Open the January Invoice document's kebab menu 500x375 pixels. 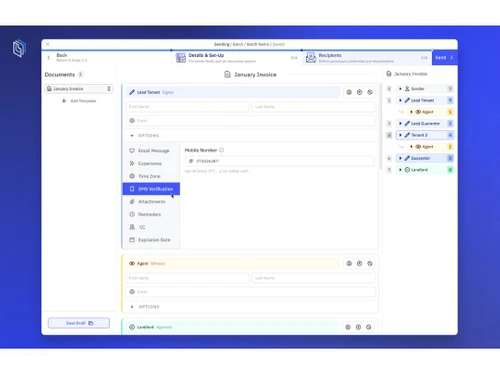pos(109,89)
